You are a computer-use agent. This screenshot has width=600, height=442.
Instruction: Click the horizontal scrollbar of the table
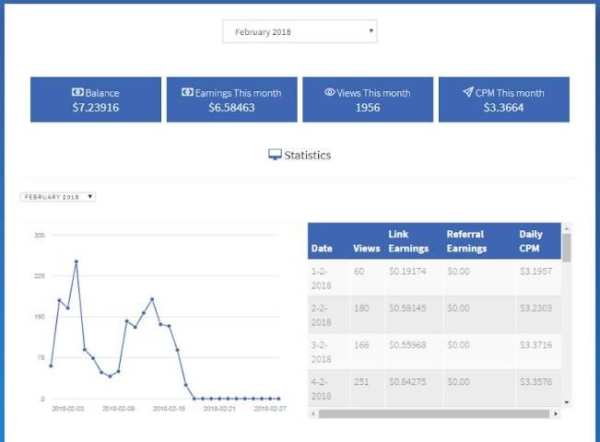[x=434, y=414]
